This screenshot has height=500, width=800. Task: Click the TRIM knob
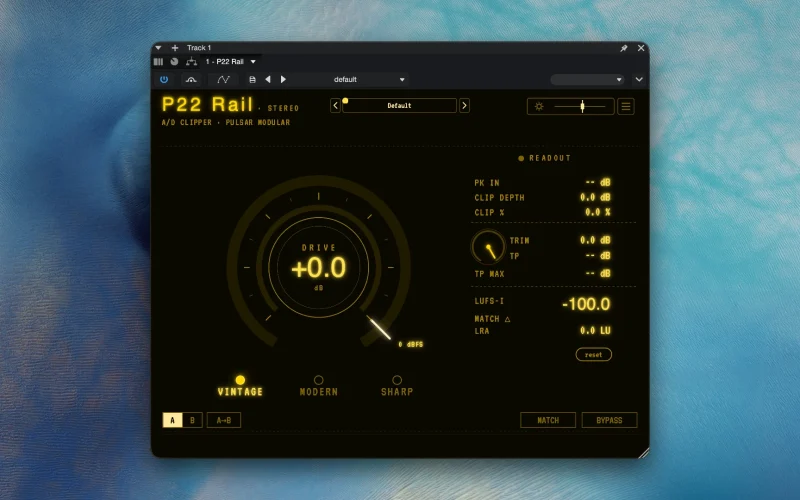click(x=488, y=247)
